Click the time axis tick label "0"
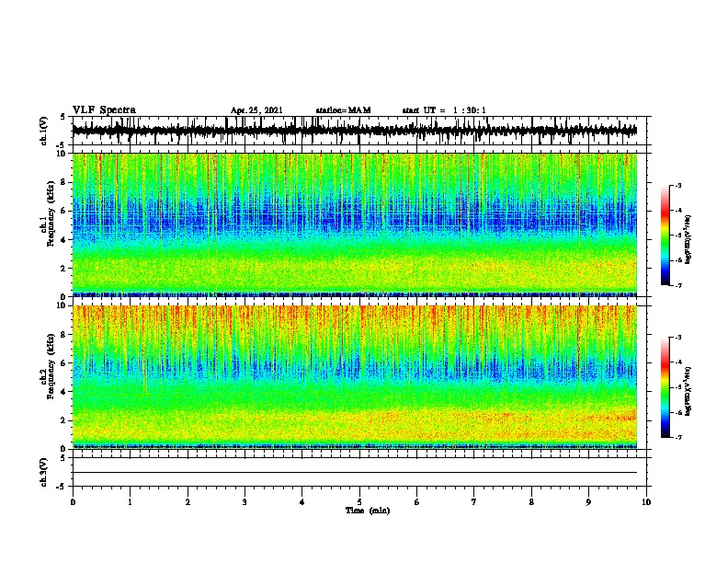Viewport: 728px width, 563px height. tap(73, 502)
